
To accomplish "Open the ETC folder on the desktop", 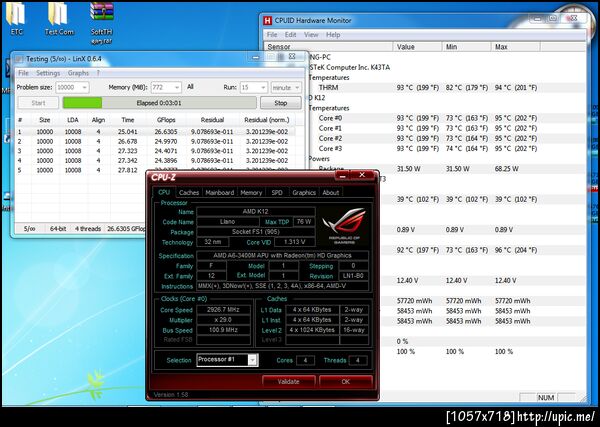I will [x=16, y=18].
